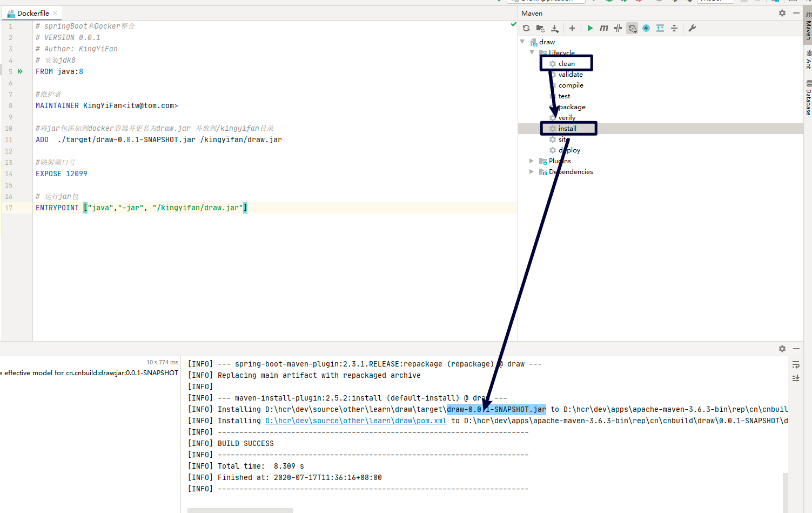Open the Maven side tool tab
The width and height of the screenshot is (812, 513).
pos(808,26)
